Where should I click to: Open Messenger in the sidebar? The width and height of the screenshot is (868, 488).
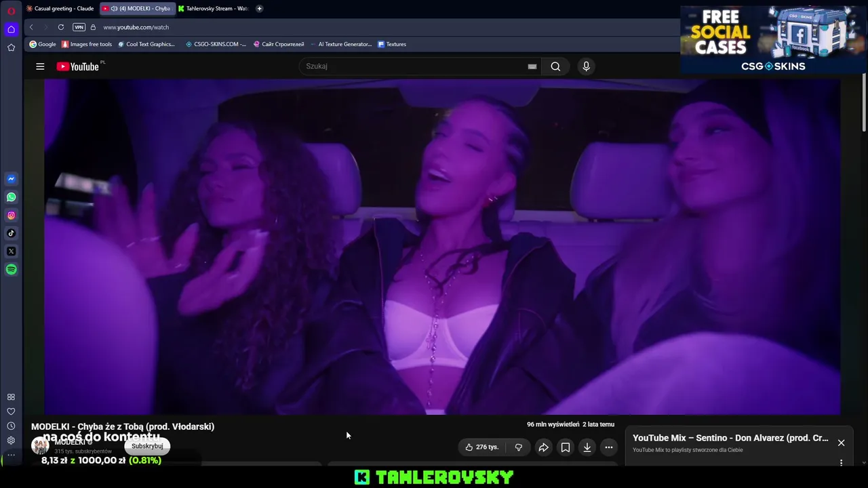[x=11, y=179]
